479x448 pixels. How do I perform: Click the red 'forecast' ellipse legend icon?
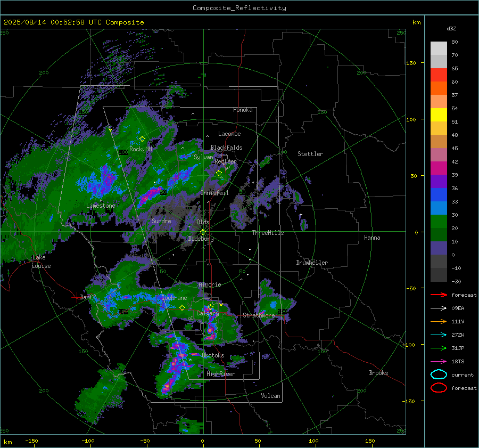pos(439,388)
